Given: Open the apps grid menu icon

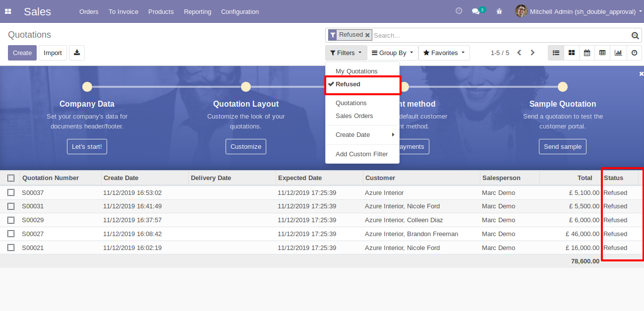Looking at the screenshot, I should point(8,11).
